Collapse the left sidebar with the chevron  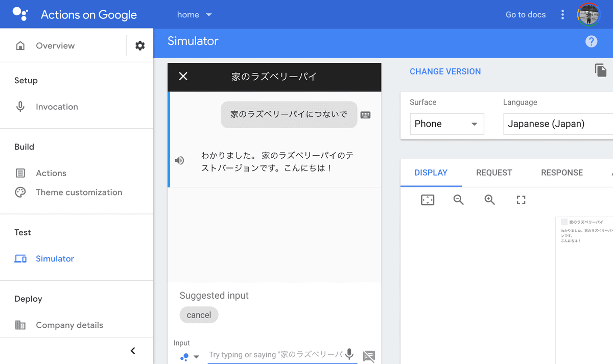click(x=133, y=351)
